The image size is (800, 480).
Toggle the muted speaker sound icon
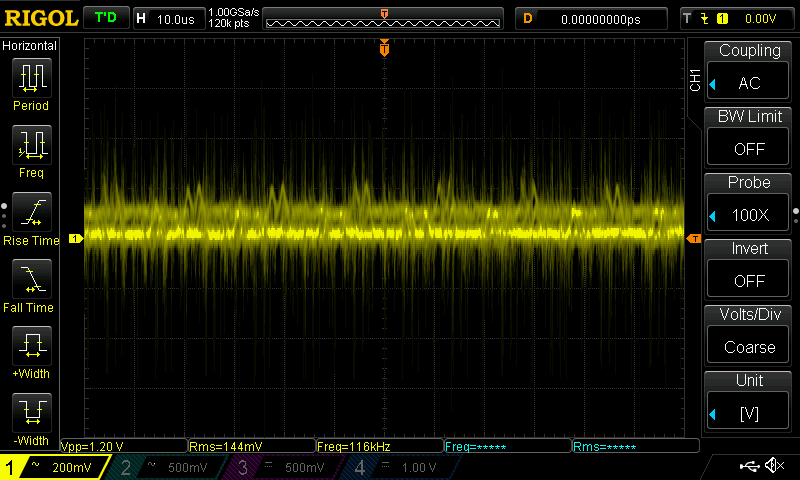(x=773, y=466)
